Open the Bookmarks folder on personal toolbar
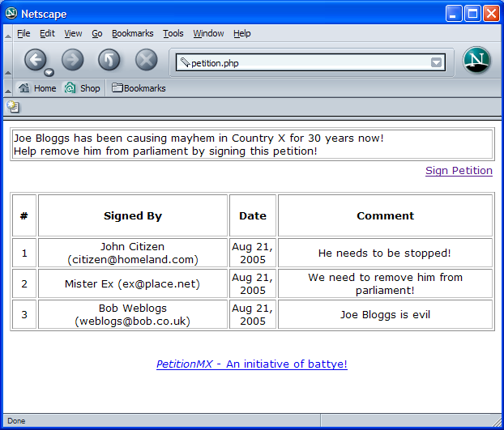The width and height of the screenshot is (504, 430). pyautogui.click(x=139, y=88)
